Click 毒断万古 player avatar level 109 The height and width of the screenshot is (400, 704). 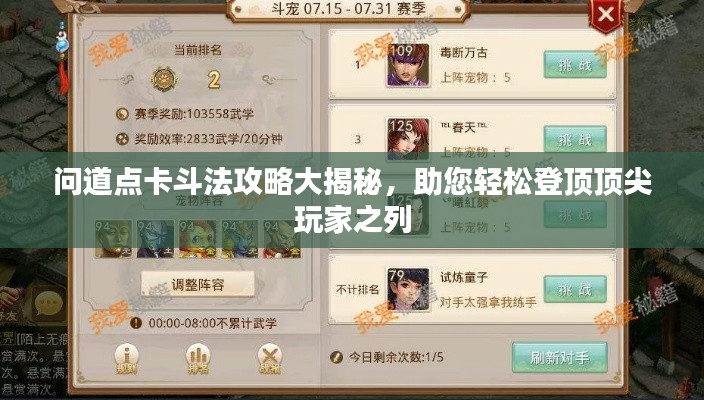408,65
